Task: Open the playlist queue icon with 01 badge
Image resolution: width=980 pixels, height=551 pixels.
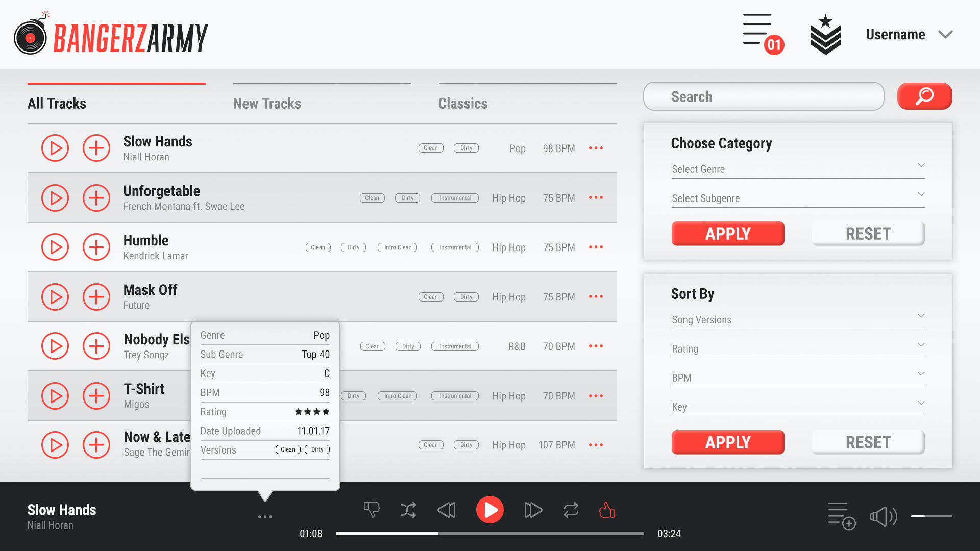Action: pos(763,34)
